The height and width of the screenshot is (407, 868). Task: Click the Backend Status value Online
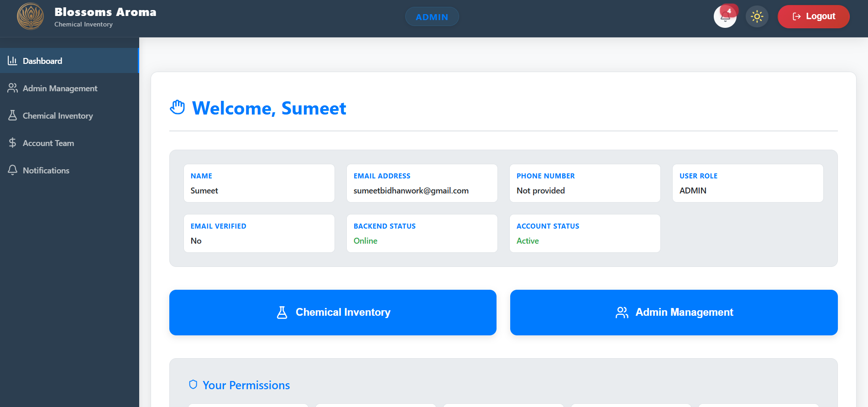[x=365, y=241]
